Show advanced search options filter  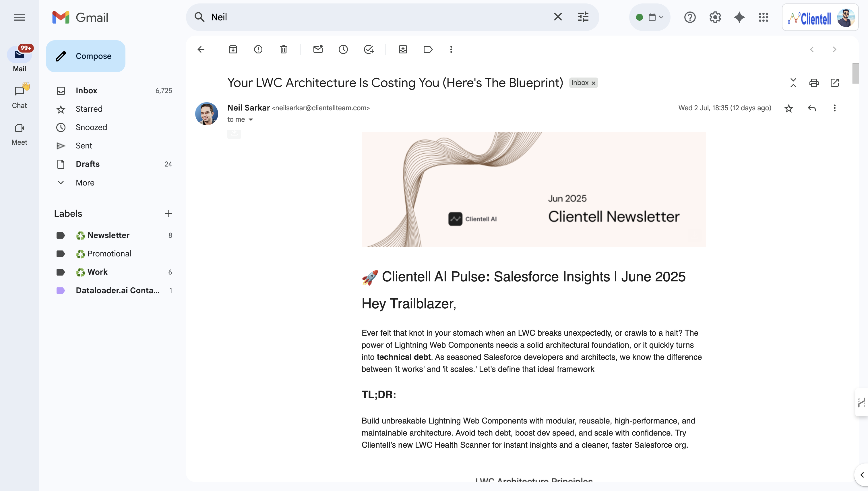583,17
